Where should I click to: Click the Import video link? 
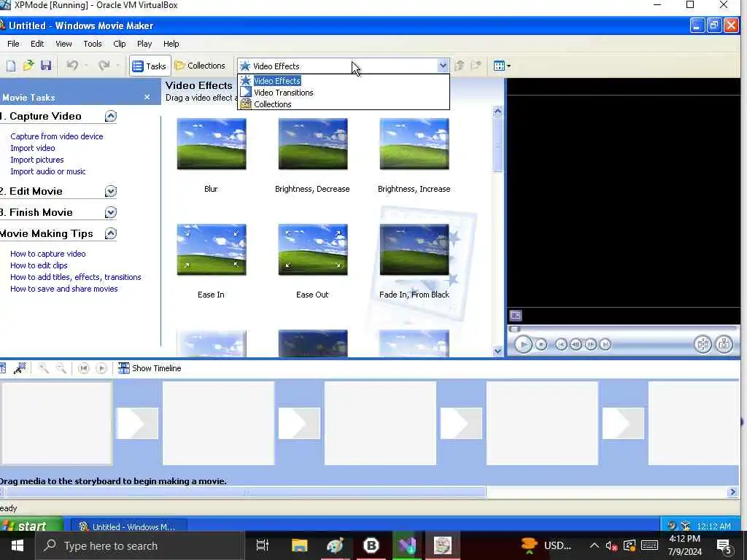[x=32, y=148]
